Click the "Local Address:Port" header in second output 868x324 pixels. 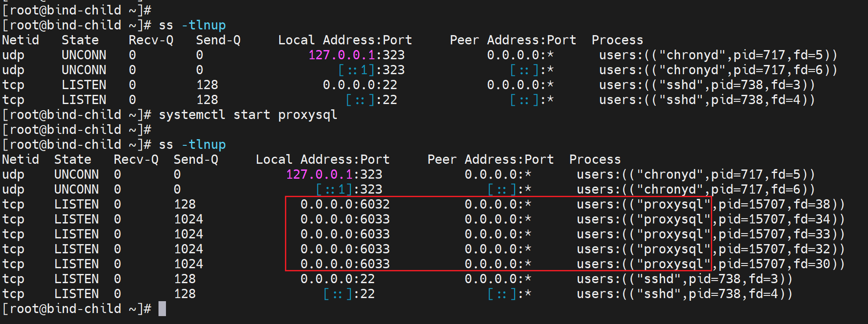(322, 160)
